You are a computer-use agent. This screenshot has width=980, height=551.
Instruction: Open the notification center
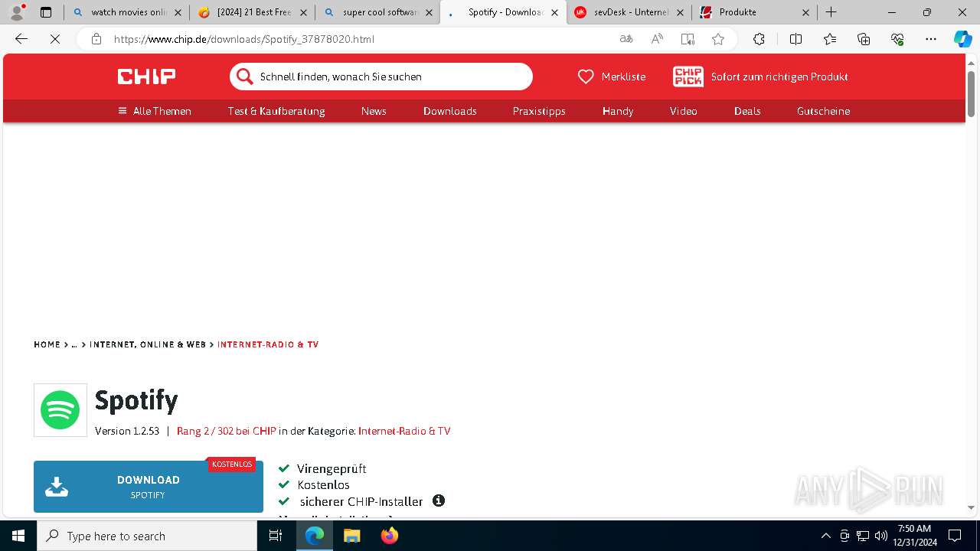[955, 536]
